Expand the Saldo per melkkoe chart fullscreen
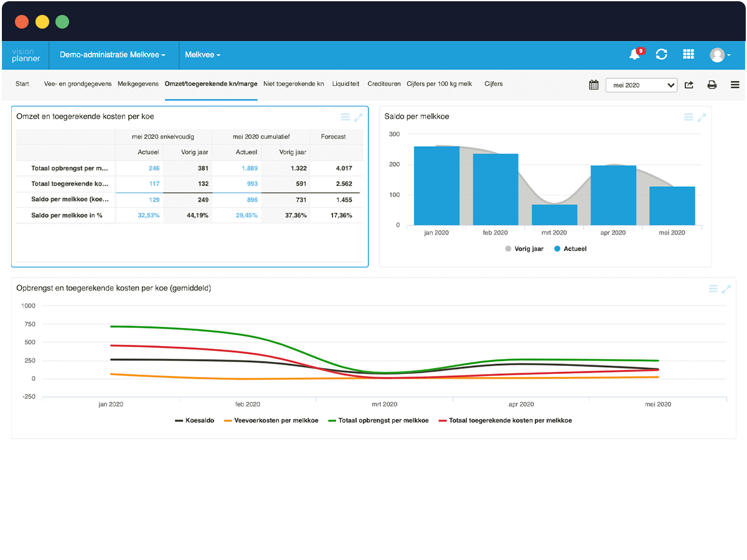747x560 pixels. (702, 117)
